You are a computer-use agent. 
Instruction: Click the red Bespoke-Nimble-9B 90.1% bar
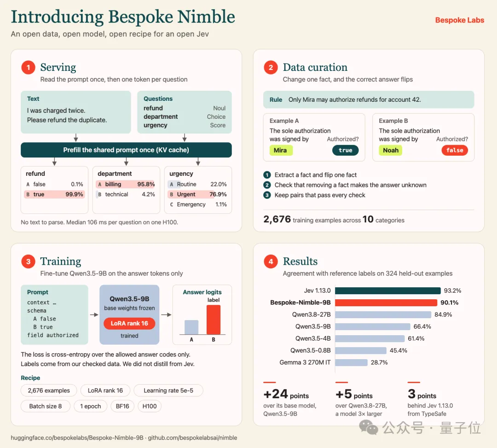386,303
